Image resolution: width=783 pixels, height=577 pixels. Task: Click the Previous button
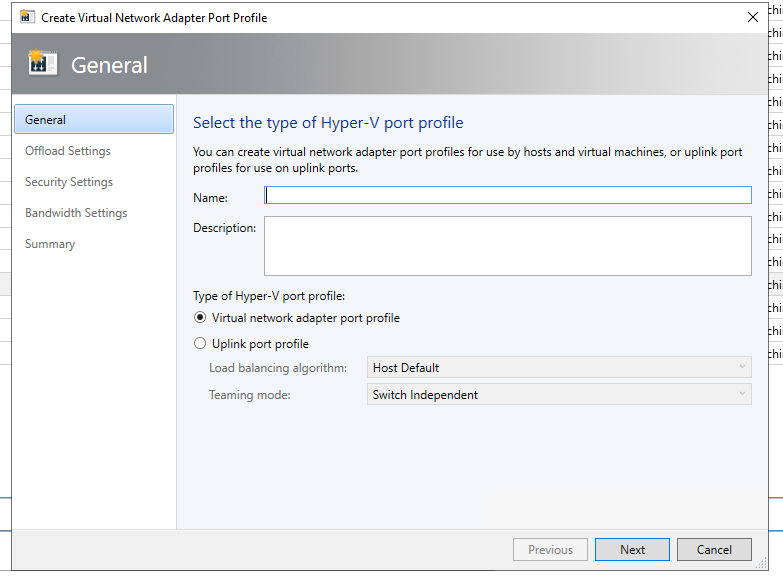pyautogui.click(x=550, y=550)
